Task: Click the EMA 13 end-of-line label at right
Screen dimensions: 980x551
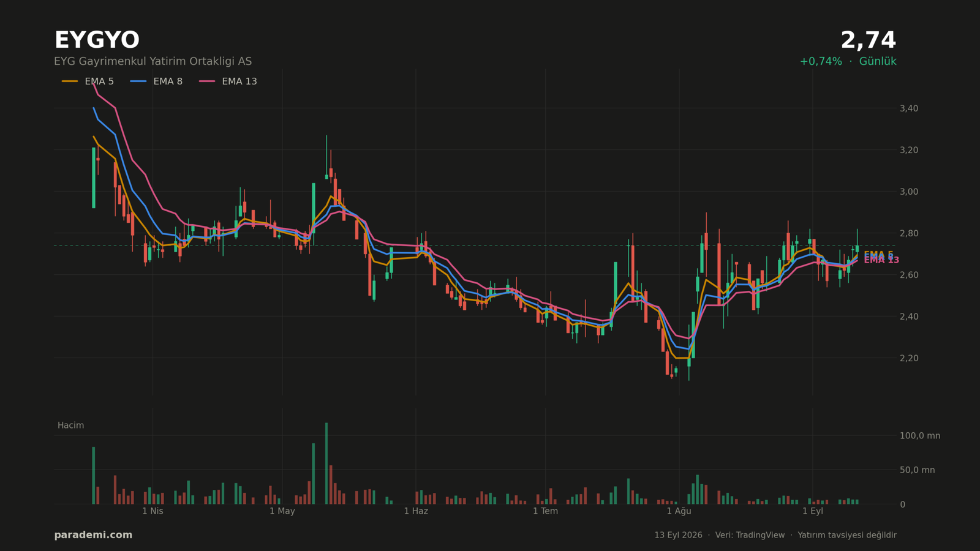Action: pos(881,260)
